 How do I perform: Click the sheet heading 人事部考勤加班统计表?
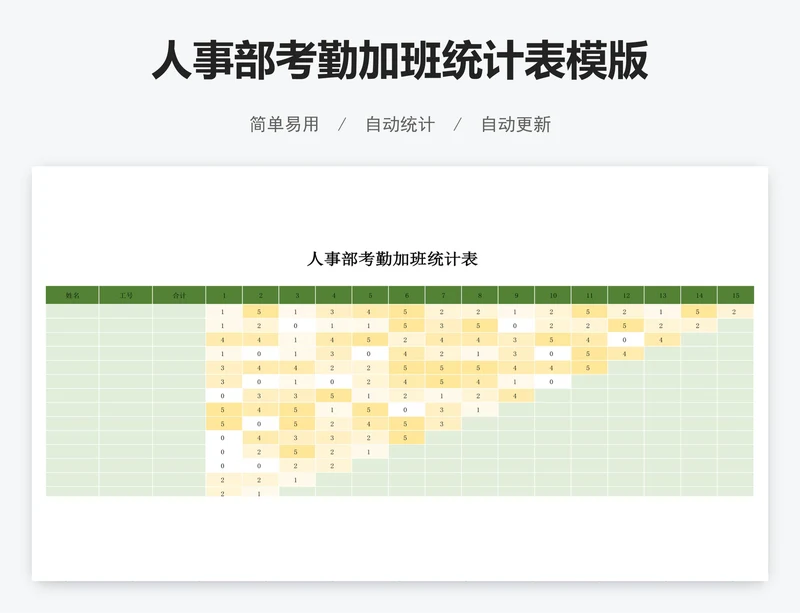coord(392,259)
